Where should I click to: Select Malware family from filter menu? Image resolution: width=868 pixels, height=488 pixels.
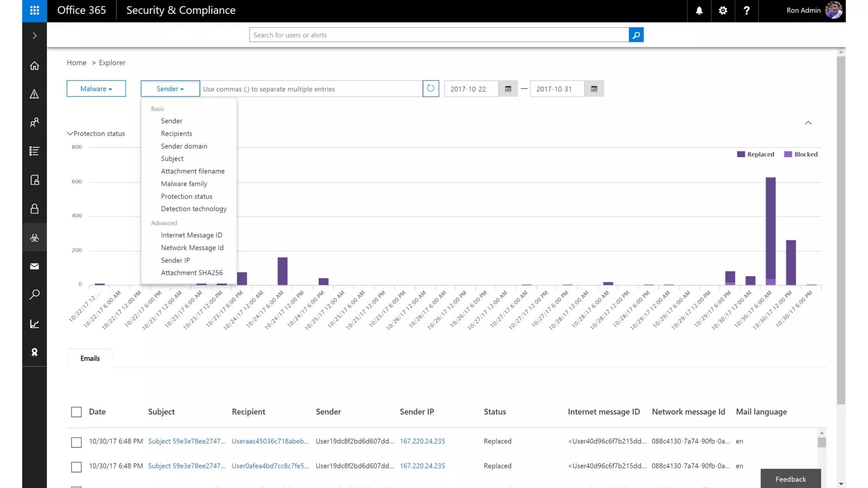click(184, 183)
